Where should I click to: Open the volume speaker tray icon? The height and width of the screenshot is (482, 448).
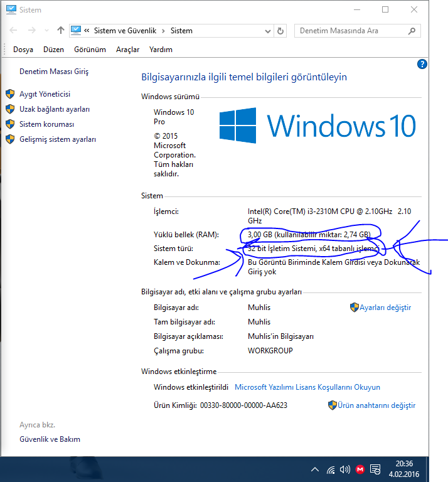coord(344,469)
